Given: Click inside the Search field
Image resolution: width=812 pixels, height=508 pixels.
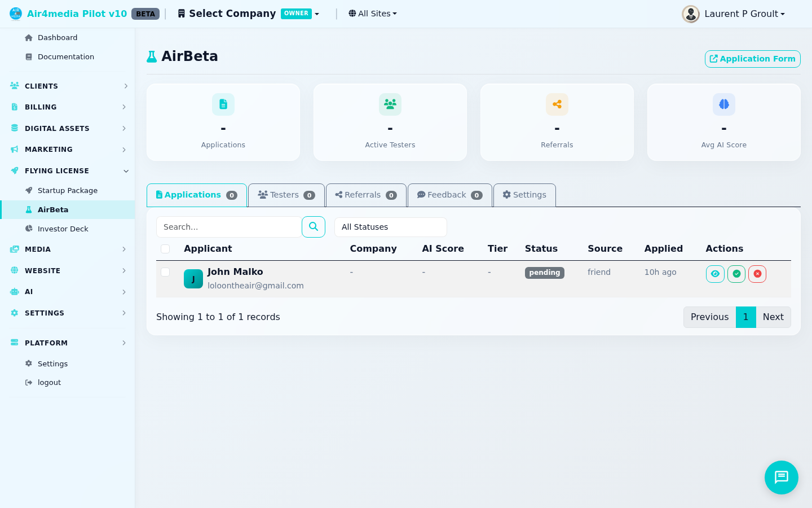Looking at the screenshot, I should coord(228,227).
